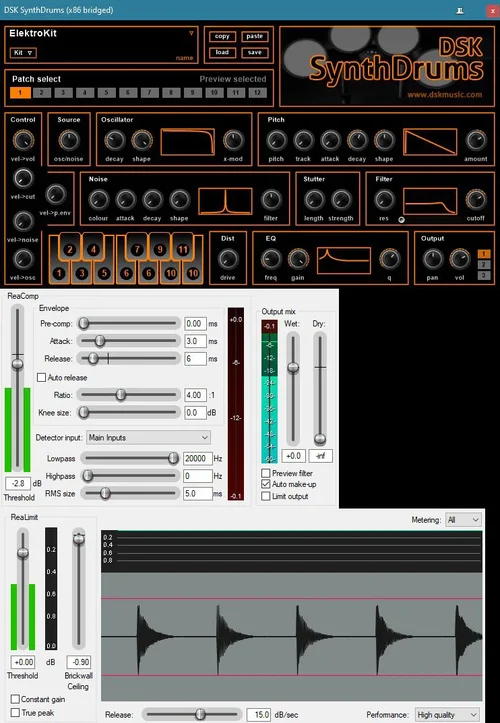Click the ReaComp Threshold value field

(x=18, y=483)
